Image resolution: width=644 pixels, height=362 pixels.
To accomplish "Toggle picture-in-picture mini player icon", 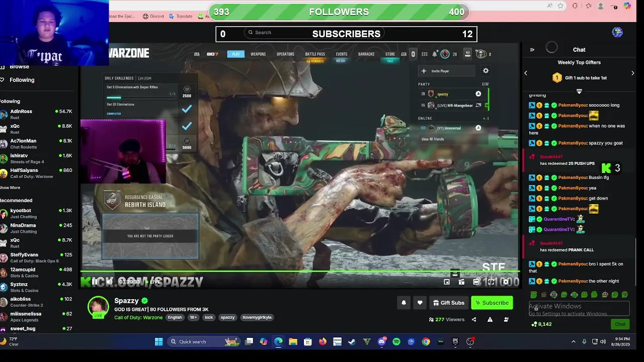I will pyautogui.click(x=447, y=282).
